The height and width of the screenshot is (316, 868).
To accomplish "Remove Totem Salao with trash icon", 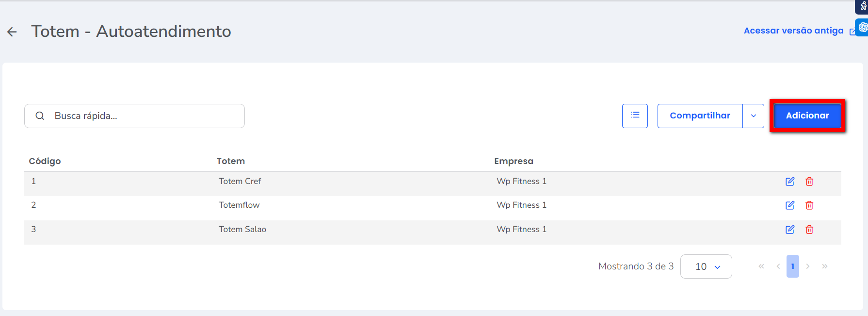I will (x=809, y=230).
